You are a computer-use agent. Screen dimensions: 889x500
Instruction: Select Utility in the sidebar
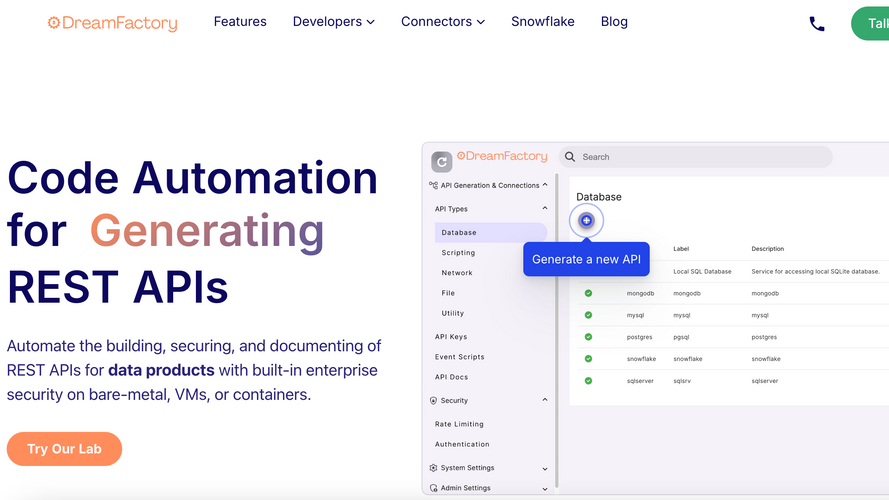(x=452, y=313)
